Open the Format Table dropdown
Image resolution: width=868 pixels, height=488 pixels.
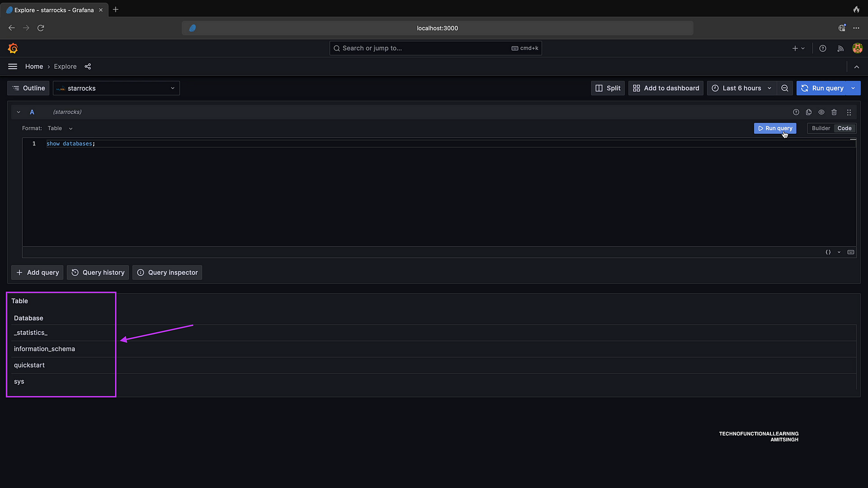60,129
